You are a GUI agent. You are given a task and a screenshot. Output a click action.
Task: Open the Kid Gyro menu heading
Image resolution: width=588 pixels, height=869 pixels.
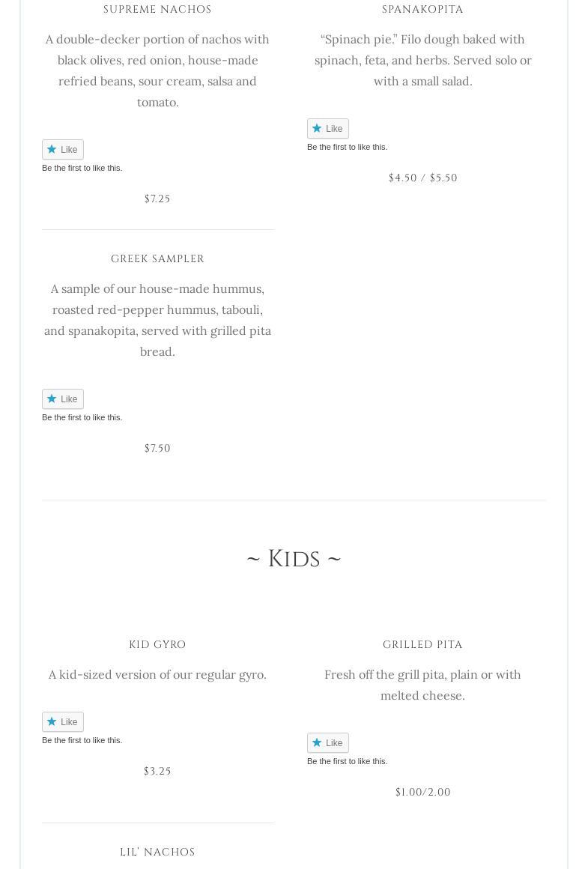(157, 645)
